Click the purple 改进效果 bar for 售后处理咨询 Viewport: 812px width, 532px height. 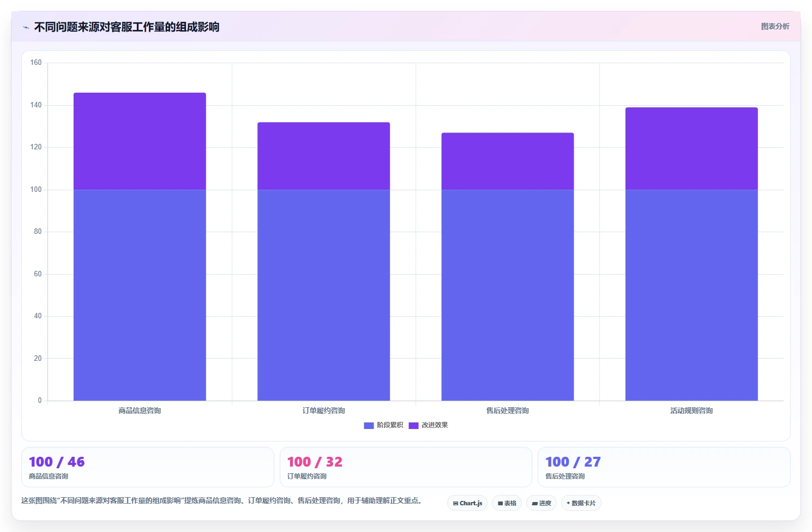[x=508, y=161]
